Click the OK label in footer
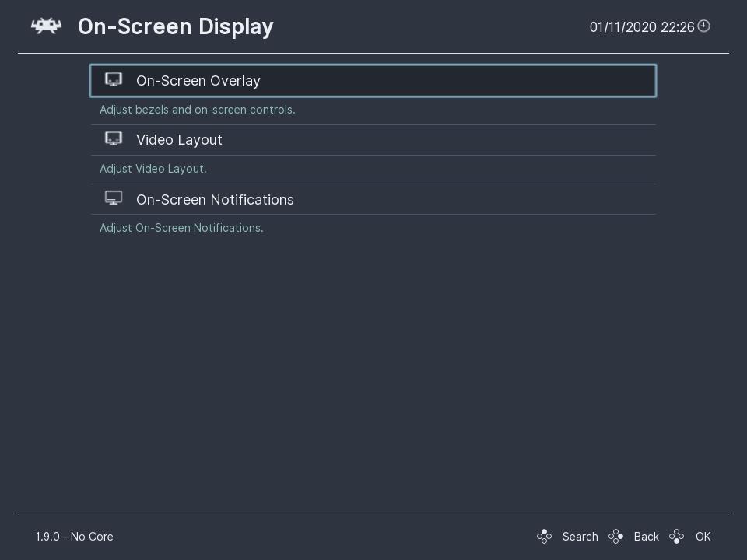Screen dimensions: 747x560 (x=703, y=537)
